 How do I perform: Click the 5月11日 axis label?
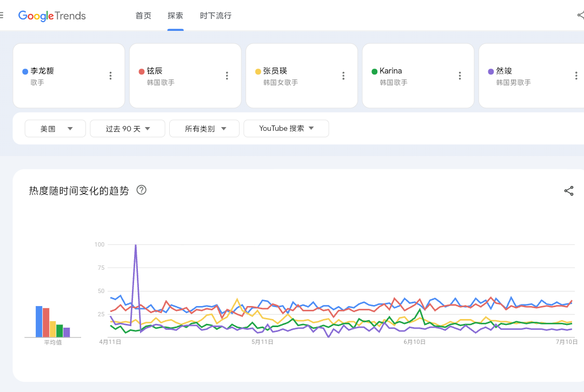pyautogui.click(x=262, y=342)
